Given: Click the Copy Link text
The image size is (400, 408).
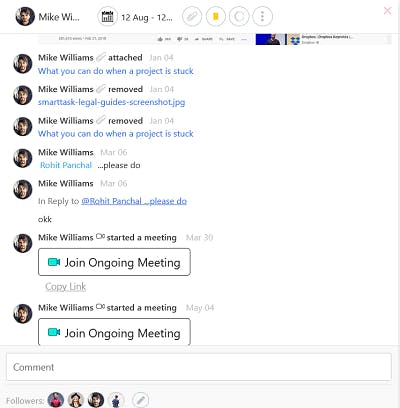Looking at the screenshot, I should pyautogui.click(x=66, y=287).
